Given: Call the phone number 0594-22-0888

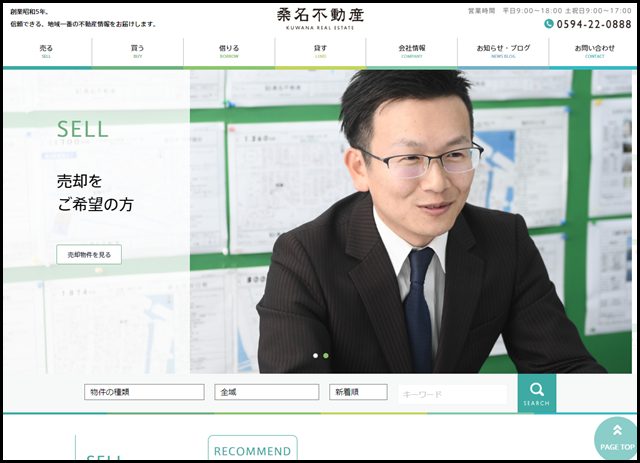Looking at the screenshot, I should tap(594, 24).
